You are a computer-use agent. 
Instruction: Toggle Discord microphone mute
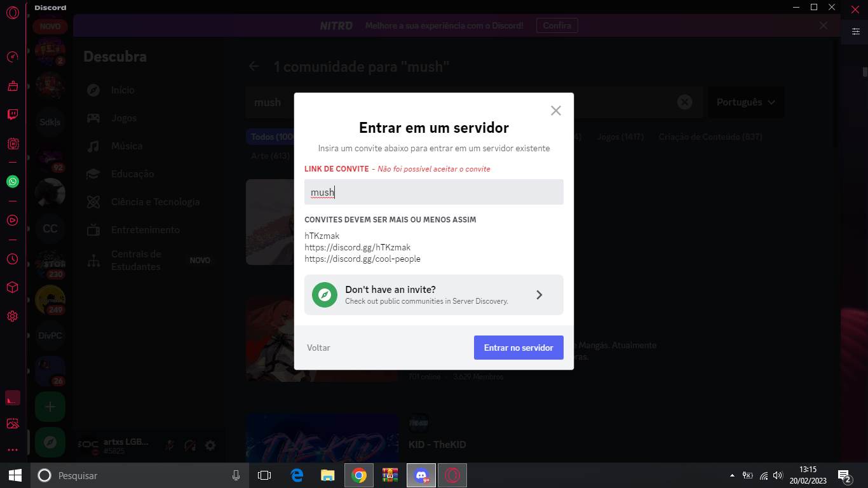tap(170, 445)
